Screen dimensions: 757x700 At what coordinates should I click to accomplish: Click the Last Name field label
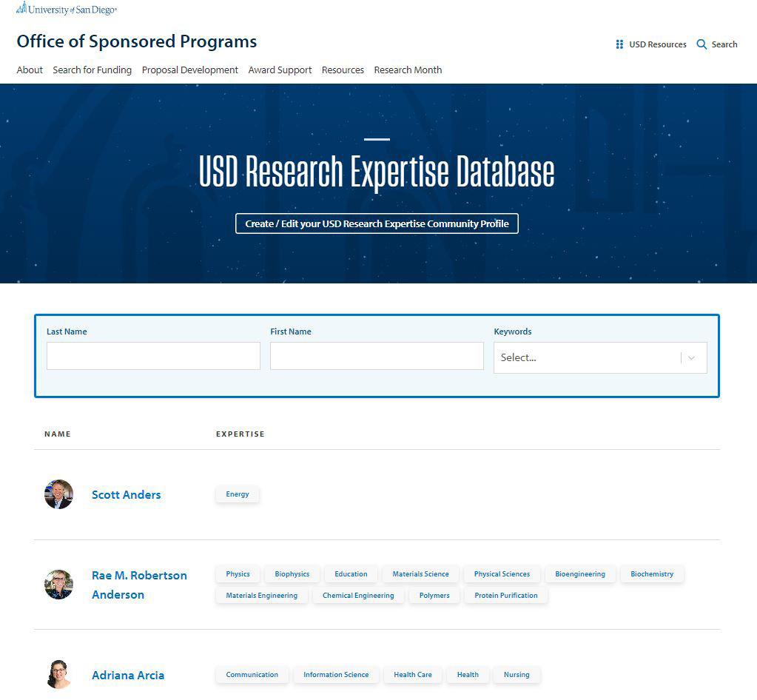[67, 332]
